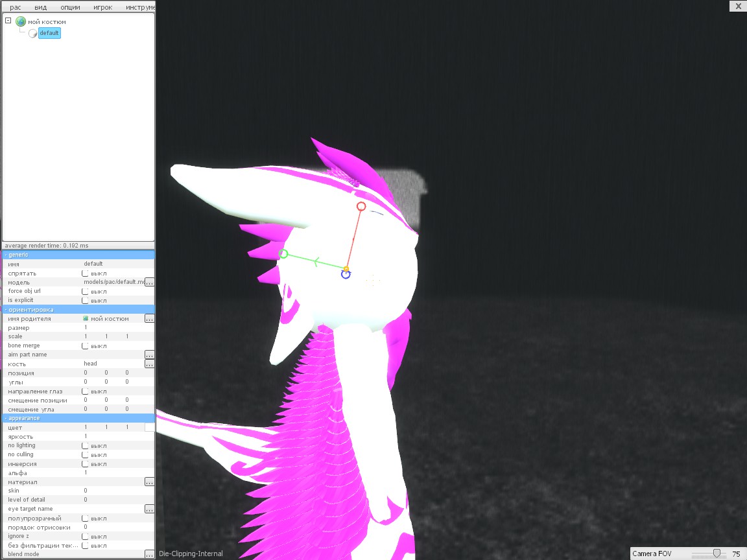The image size is (747, 560).
Task: Edit the third смещение позиции value
Action: point(127,400)
